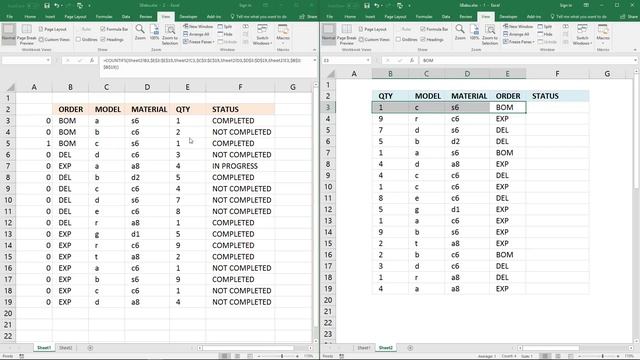Click View Side by Side icon, left window
The image size is (640, 360).
point(246,27)
